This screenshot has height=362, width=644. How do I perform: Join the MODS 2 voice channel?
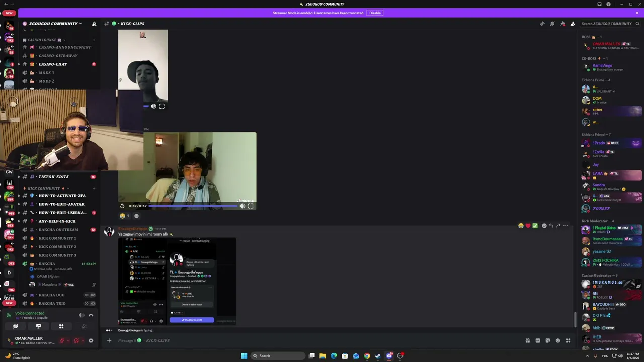coord(59,81)
